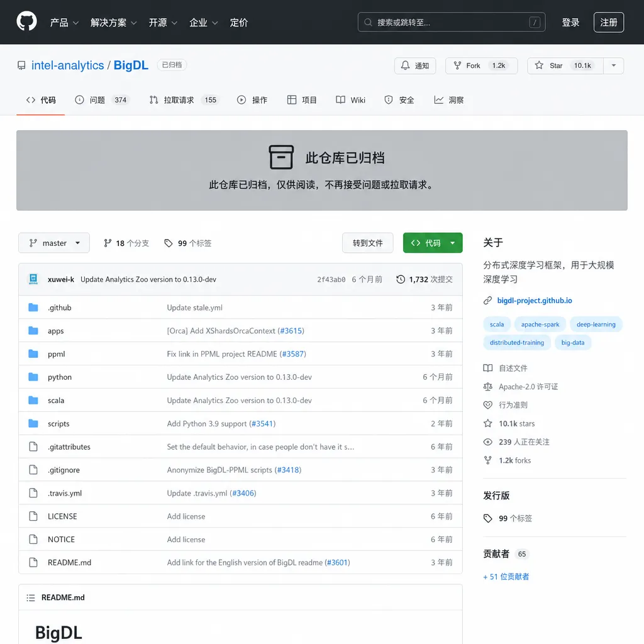Click the python folder icon
The height and width of the screenshot is (644, 644).
pyautogui.click(x=33, y=377)
